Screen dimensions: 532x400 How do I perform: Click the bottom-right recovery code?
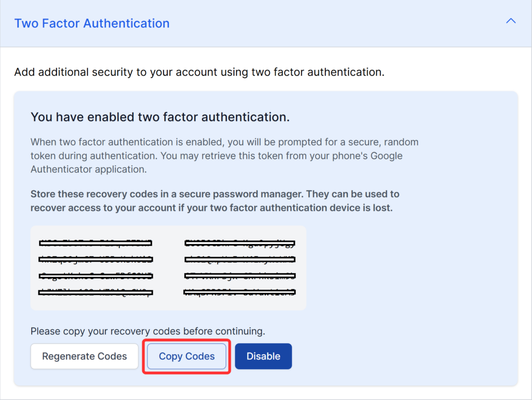pos(239,292)
